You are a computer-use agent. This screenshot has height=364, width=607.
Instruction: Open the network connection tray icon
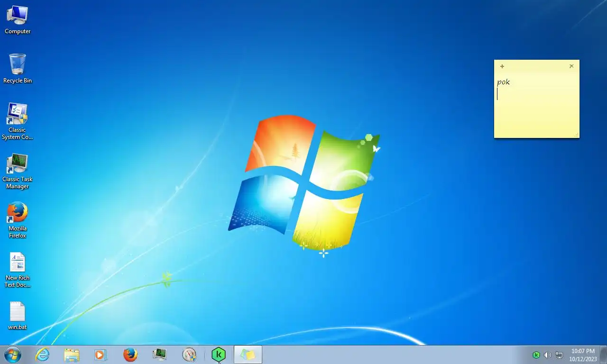coord(559,355)
